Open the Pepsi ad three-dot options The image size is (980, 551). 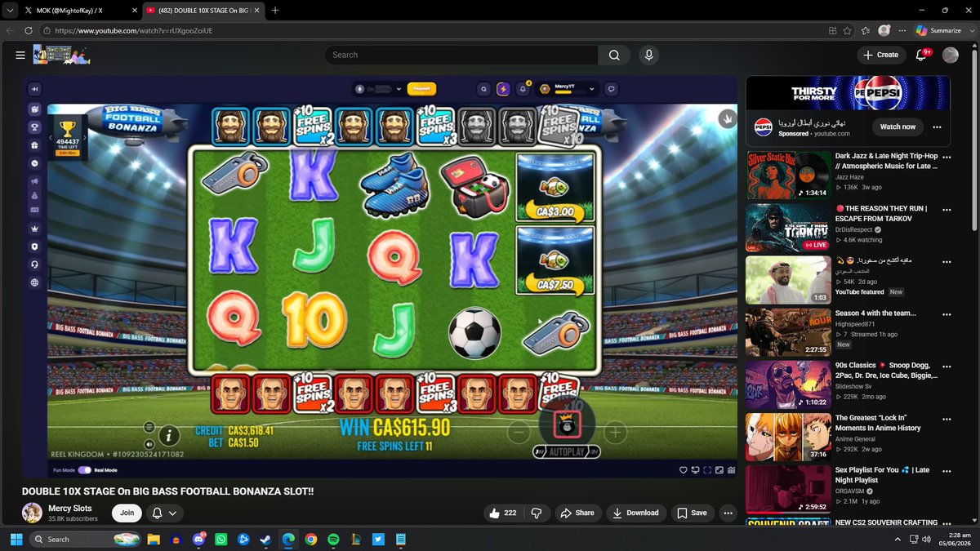[937, 127]
